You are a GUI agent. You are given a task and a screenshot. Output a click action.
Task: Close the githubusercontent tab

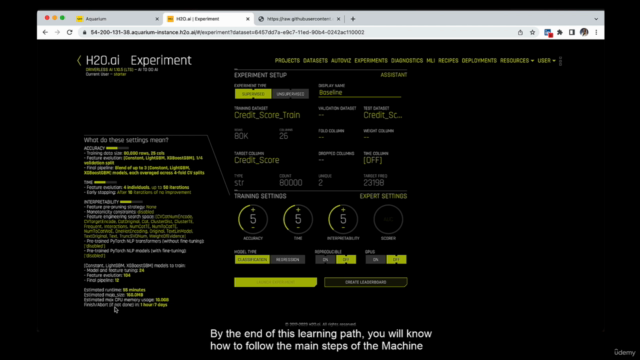(338, 19)
